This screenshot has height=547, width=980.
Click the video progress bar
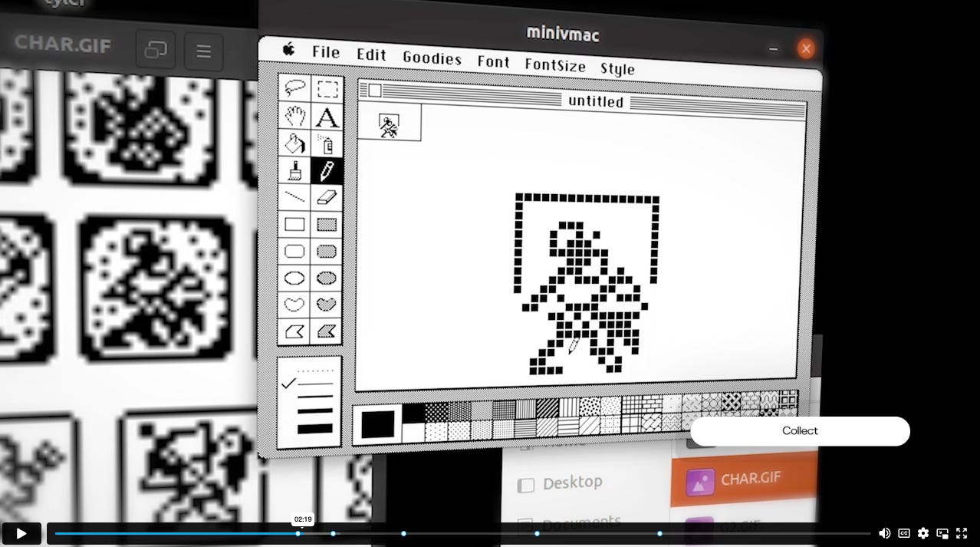(x=462, y=533)
